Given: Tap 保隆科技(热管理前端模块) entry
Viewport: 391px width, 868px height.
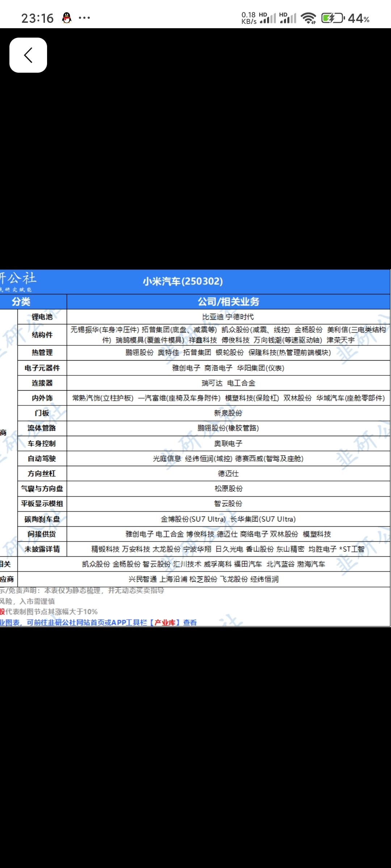Looking at the screenshot, I should 290,353.
